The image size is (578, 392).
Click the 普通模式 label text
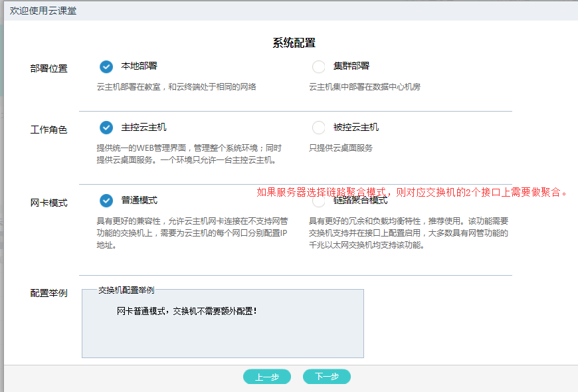pos(139,201)
